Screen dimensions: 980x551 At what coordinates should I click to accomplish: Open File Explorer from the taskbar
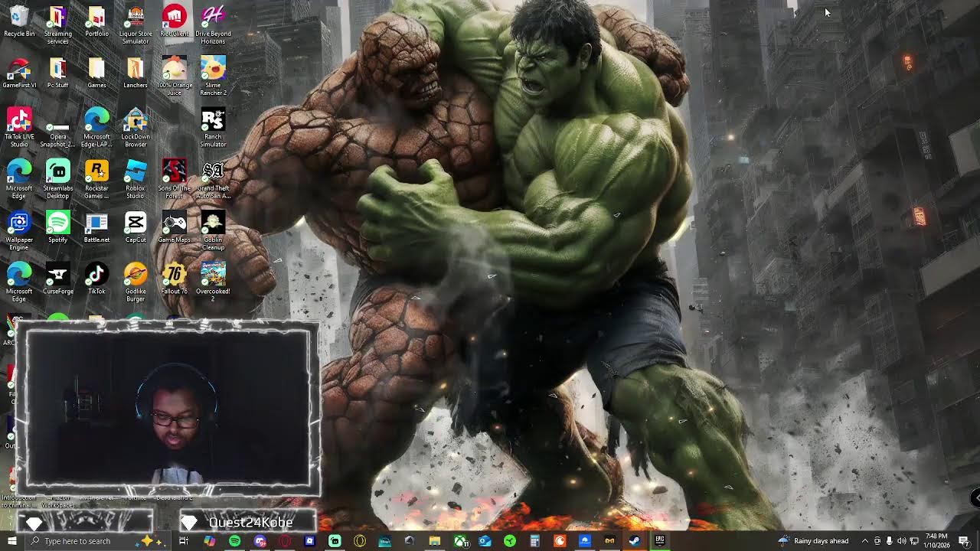(434, 541)
